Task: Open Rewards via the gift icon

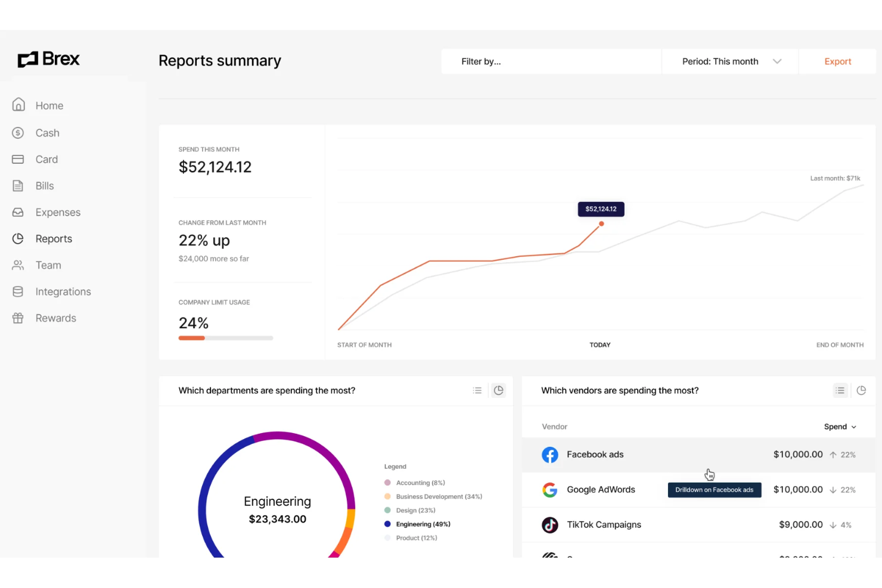Action: tap(18, 318)
